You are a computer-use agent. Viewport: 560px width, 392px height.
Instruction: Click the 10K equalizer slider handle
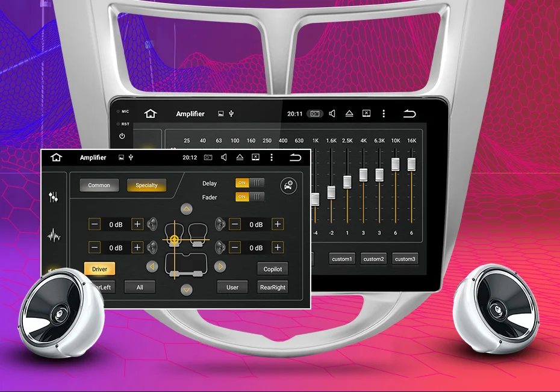pos(396,164)
